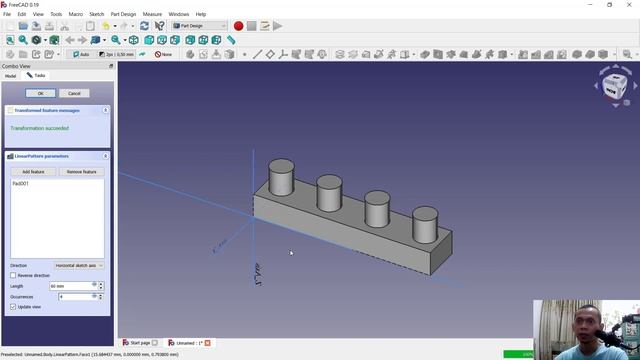
Task: Open the workbench selector Part Design dropdown
Action: (x=200, y=26)
